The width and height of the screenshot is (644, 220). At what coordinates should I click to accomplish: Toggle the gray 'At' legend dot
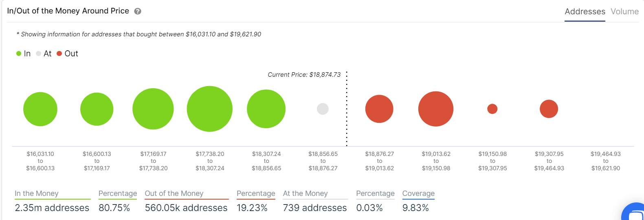click(38, 53)
